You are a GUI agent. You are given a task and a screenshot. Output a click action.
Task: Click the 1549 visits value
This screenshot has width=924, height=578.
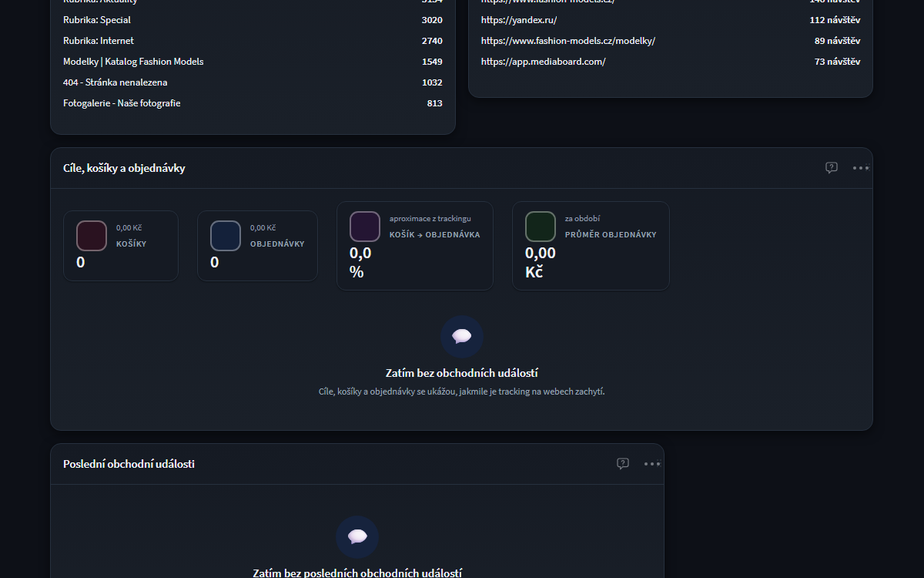pyautogui.click(x=432, y=62)
